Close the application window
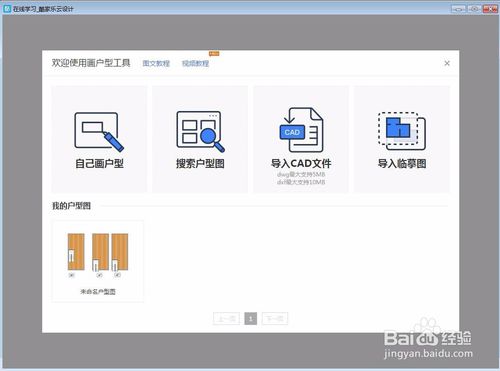 [490, 9]
